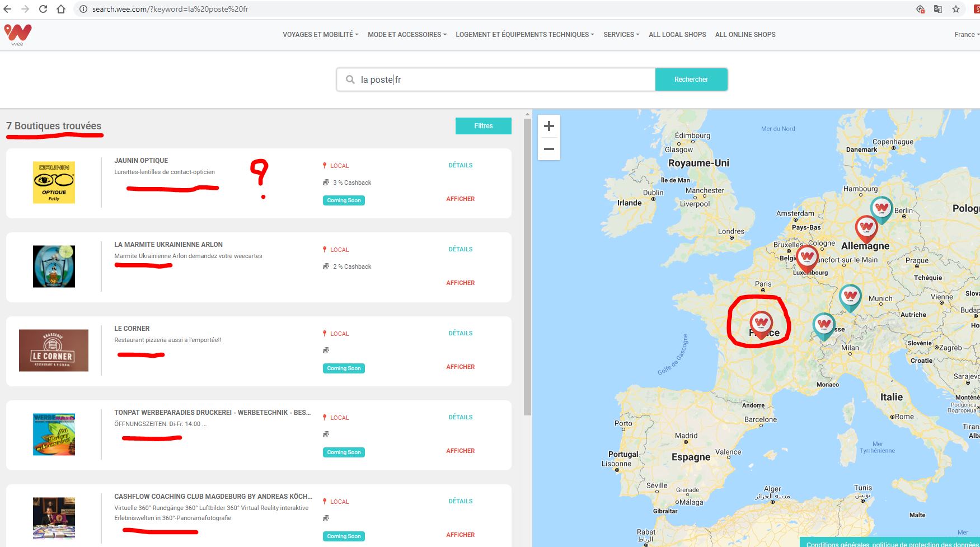This screenshot has height=547, width=980.
Task: Click the Le Corner shop logo thumbnail
Action: [x=54, y=350]
